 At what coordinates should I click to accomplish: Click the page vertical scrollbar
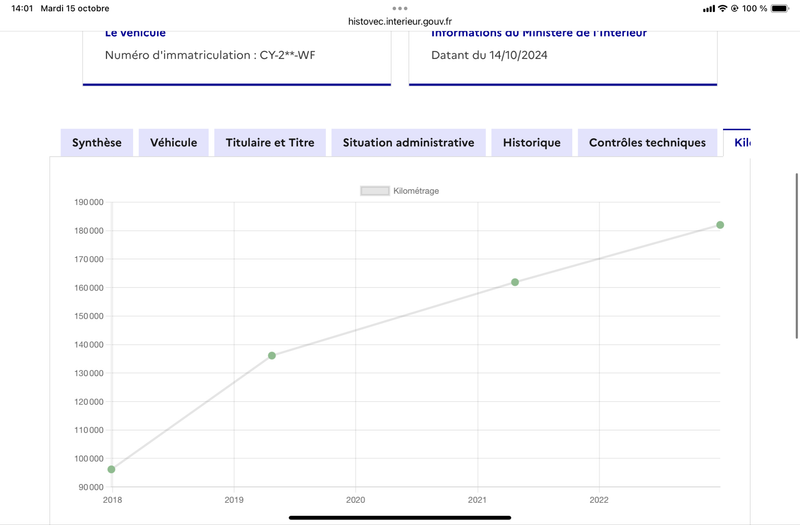[796, 256]
